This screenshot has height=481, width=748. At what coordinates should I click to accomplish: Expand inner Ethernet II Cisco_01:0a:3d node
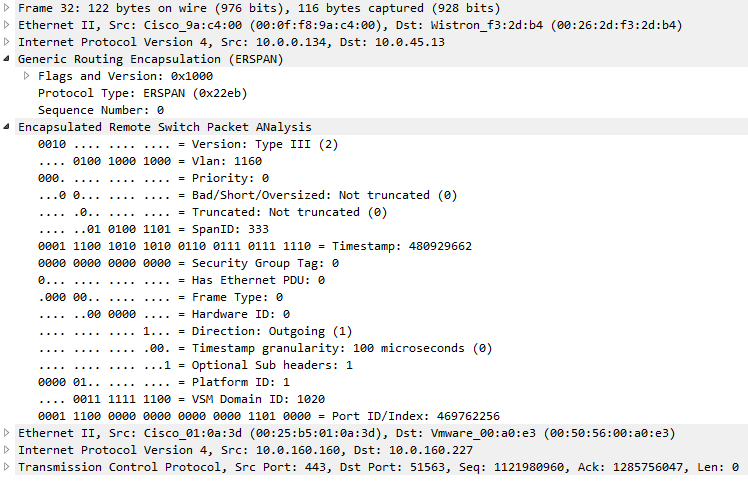coord(6,433)
